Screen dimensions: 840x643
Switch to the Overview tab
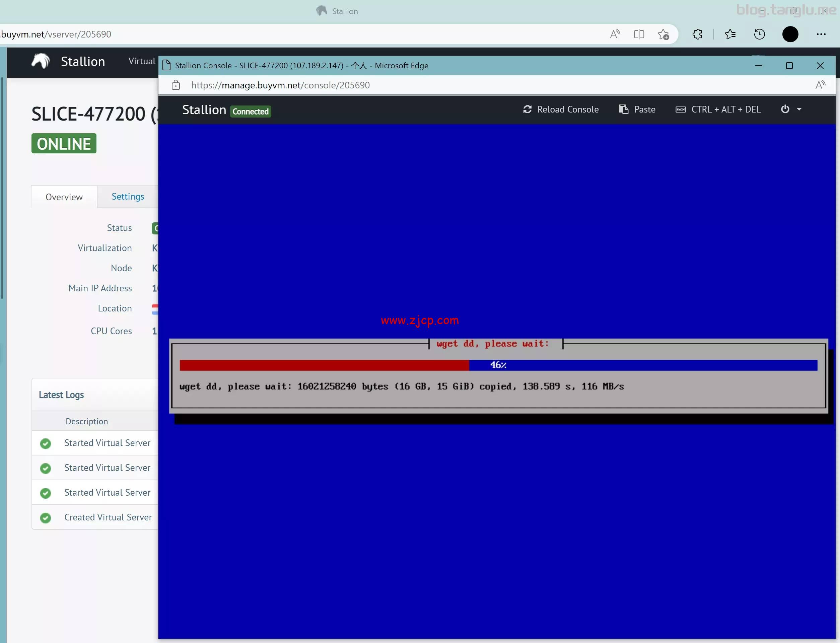[x=64, y=197]
